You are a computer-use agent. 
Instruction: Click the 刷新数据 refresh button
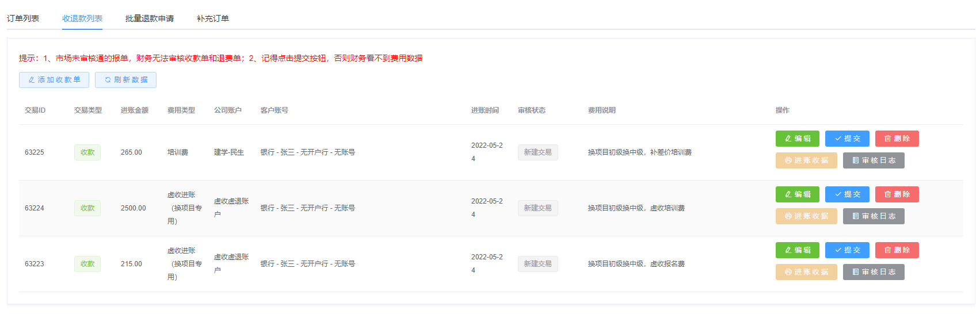click(125, 80)
